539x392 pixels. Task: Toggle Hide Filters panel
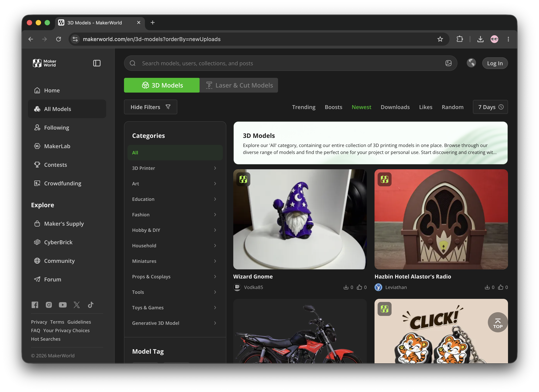click(x=150, y=107)
